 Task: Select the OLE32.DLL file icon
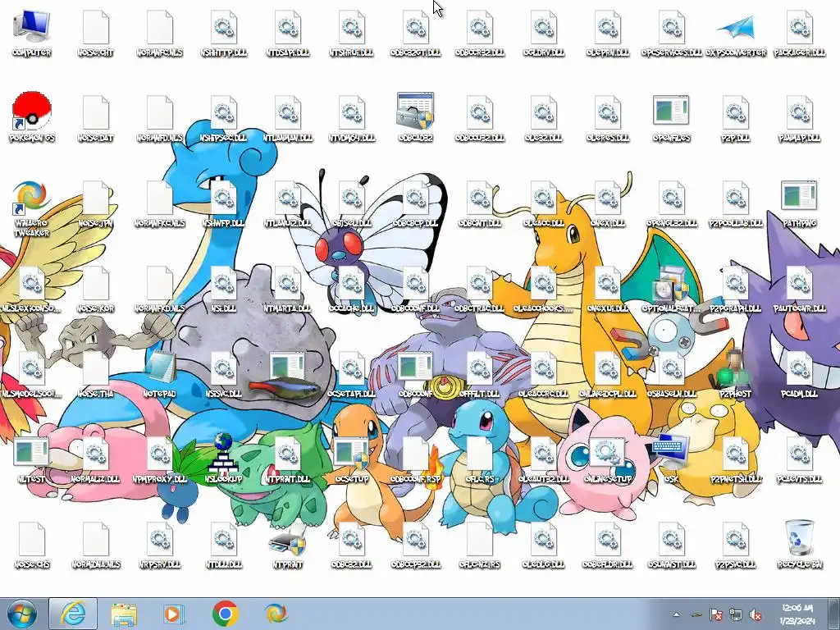pos(543,112)
